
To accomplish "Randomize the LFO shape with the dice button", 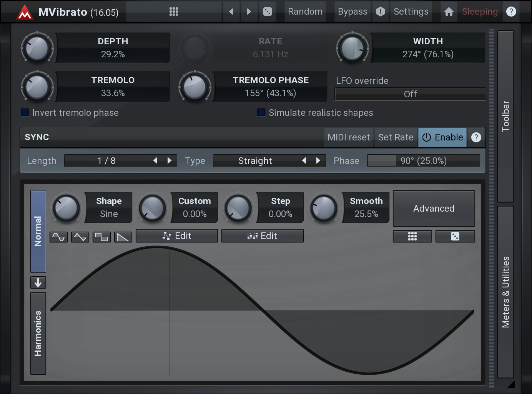I will pos(455,236).
